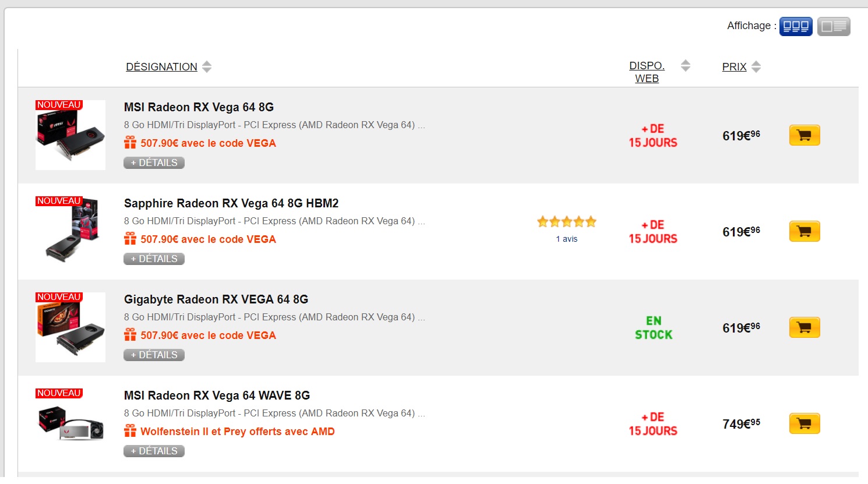Click the DÉSIGNATION column header
The height and width of the screenshot is (484, 868).
pyautogui.click(x=162, y=67)
